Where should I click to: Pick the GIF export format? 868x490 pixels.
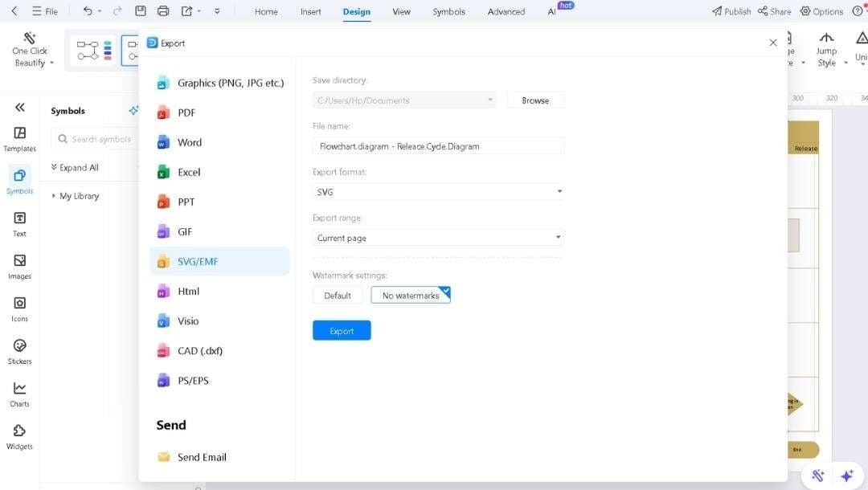[185, 231]
